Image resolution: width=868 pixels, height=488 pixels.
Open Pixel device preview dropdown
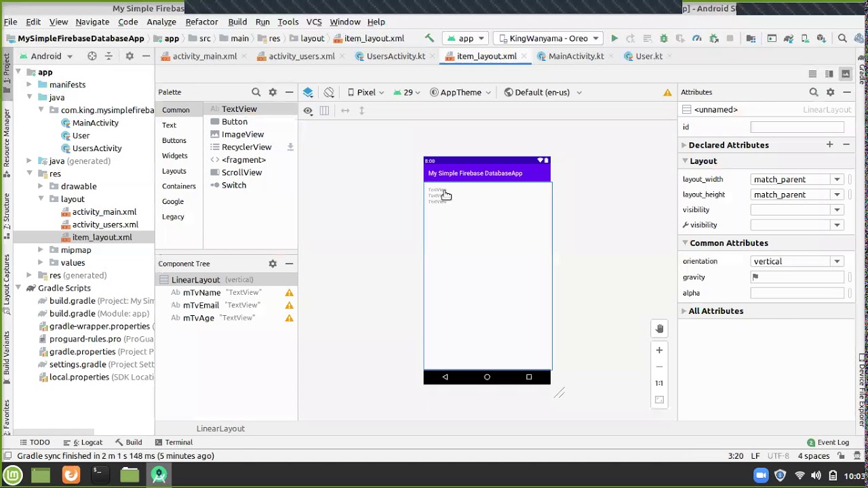366,92
